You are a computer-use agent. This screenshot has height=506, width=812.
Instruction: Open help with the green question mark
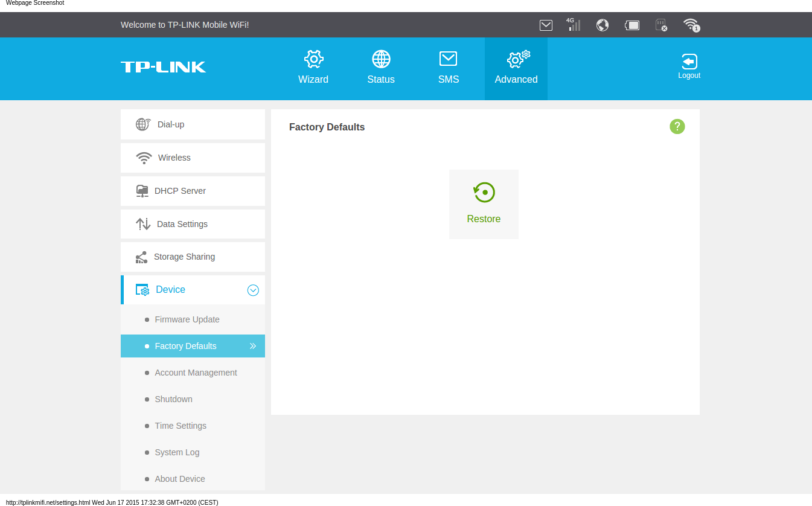677,126
